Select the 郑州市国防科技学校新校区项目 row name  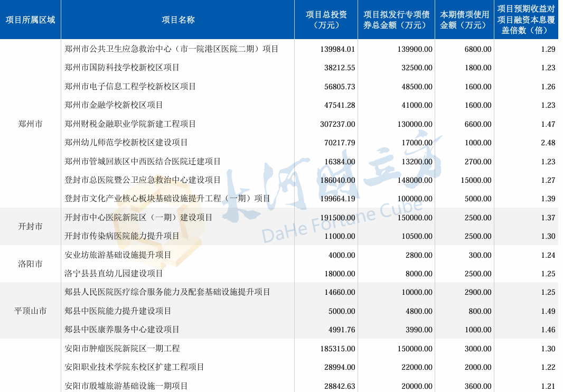point(121,68)
